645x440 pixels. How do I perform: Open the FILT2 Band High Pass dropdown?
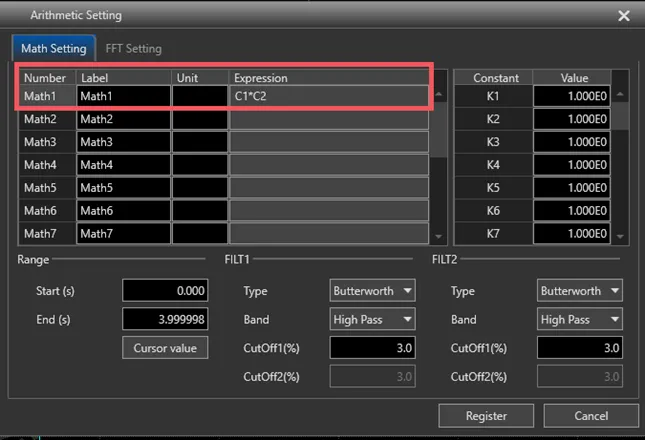click(580, 319)
